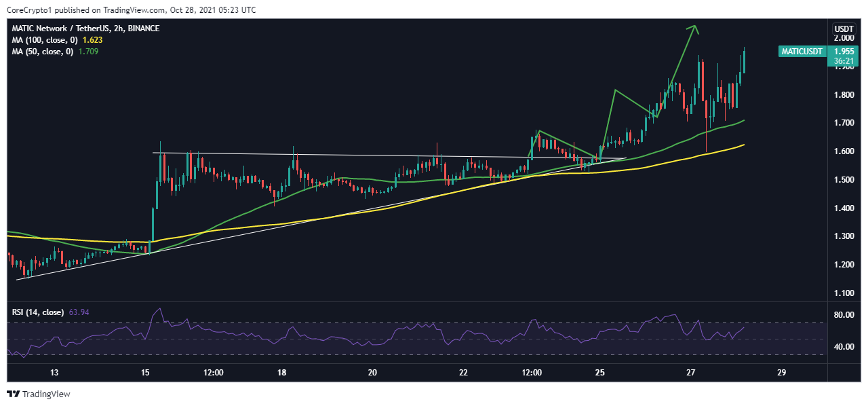The image size is (868, 406).
Task: Click the 40.00 RSI axis label
Action: click(x=844, y=347)
